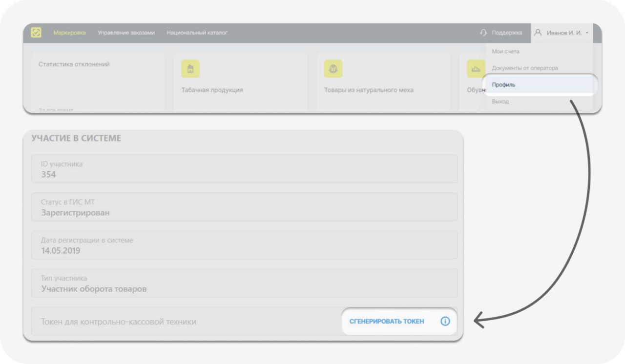The height and width of the screenshot is (364, 625).
Task: Click the tobacco products category icon
Action: click(190, 69)
